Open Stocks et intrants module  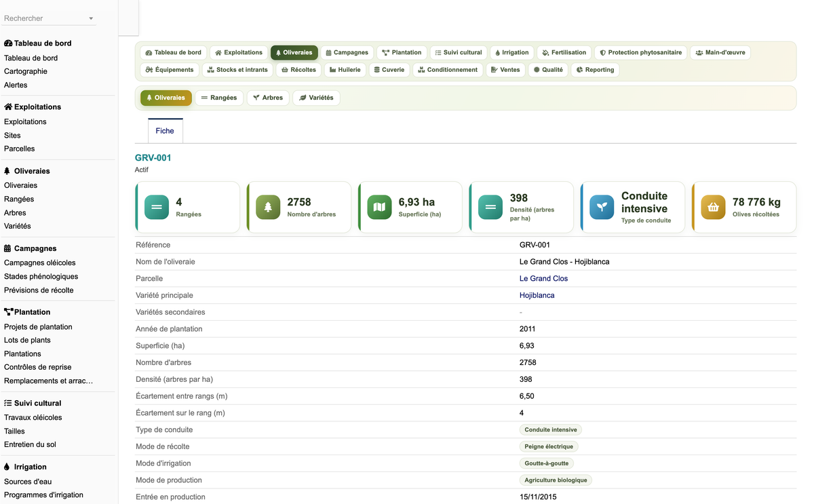point(237,70)
